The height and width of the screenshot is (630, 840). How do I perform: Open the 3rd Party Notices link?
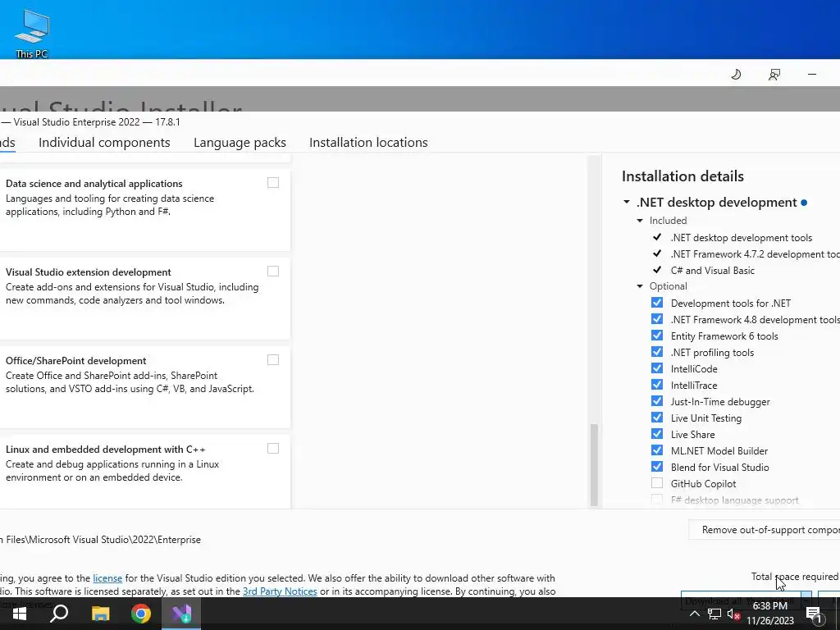280,591
